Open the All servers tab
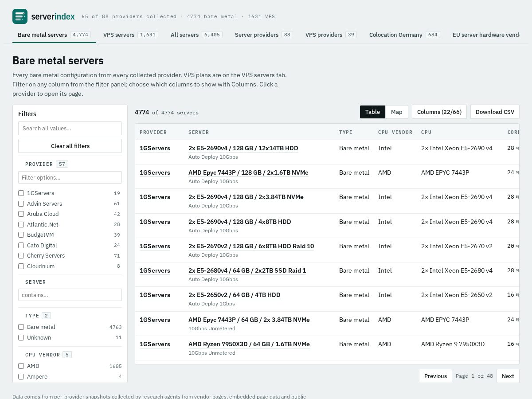532x399 pixels. pos(196,35)
